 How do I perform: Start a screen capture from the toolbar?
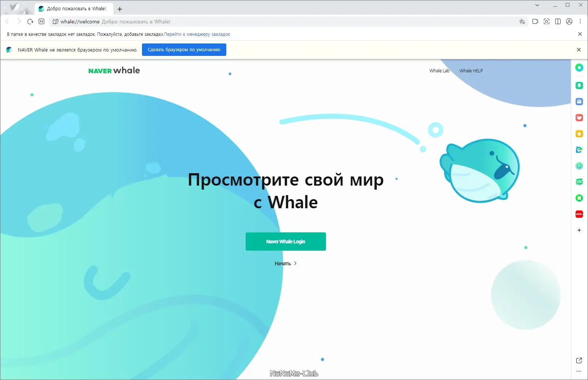pos(546,22)
